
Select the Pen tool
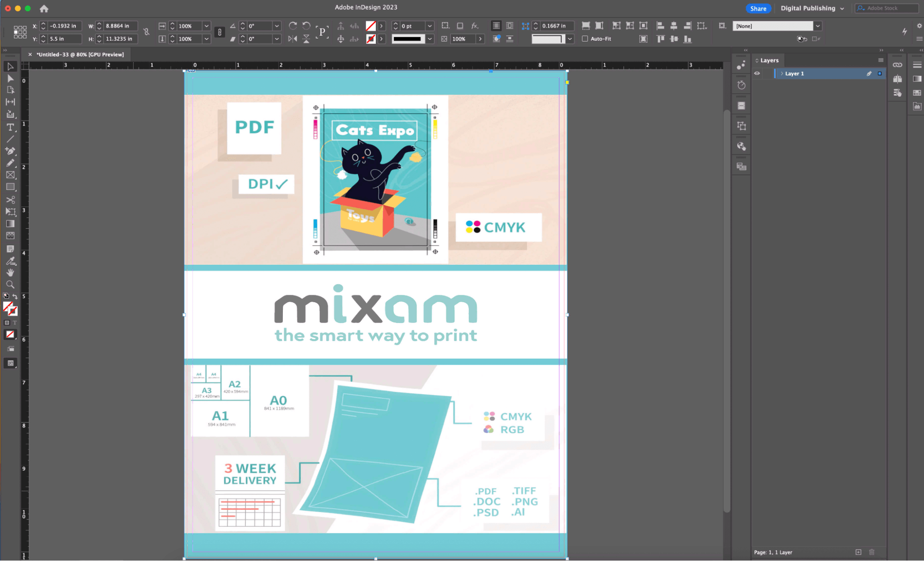click(10, 151)
